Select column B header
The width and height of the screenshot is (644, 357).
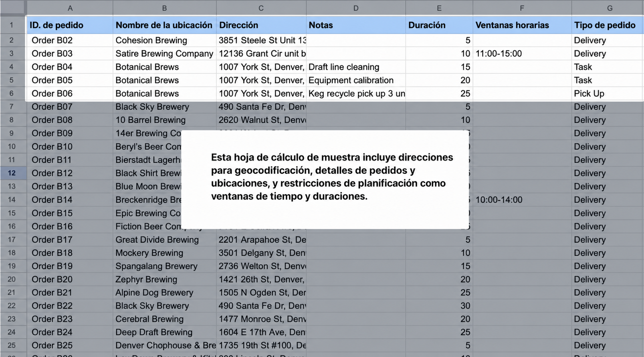164,8
